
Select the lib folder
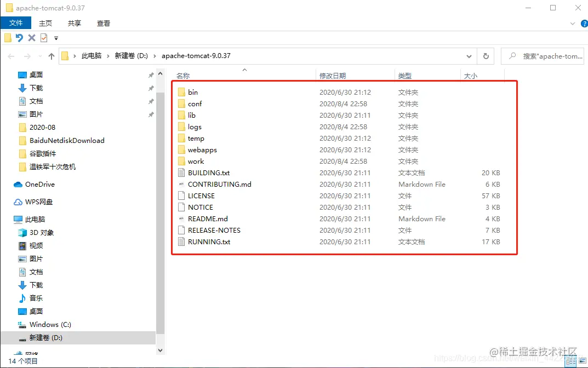[x=192, y=116]
